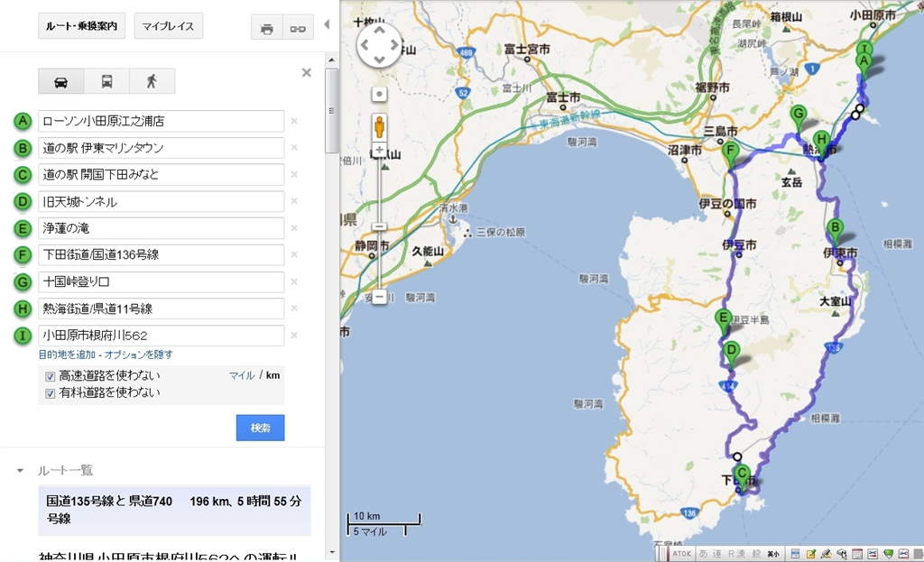924x562 pixels.
Task: Click the map zoom slider handle
Action: pyautogui.click(x=380, y=226)
